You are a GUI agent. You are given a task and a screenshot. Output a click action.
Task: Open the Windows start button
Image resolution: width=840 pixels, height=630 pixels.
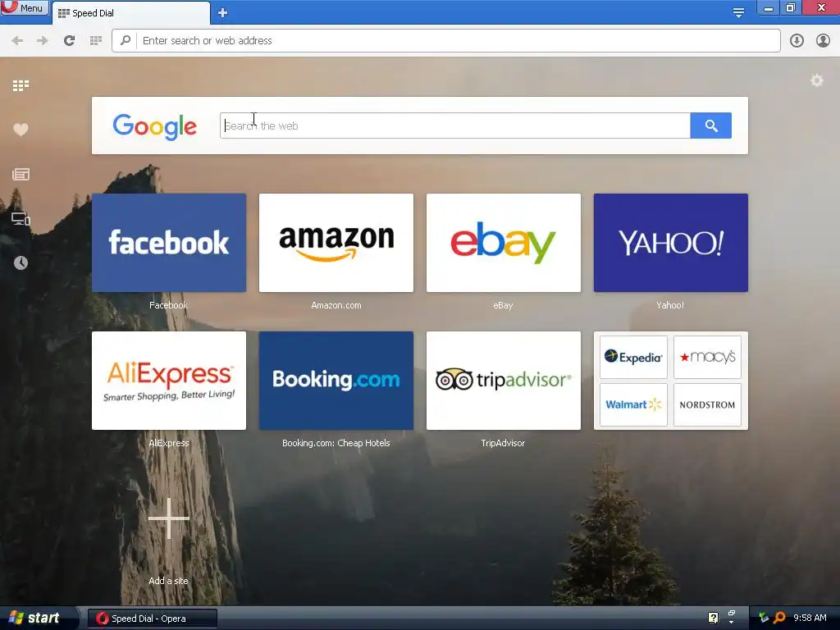tap(35, 619)
